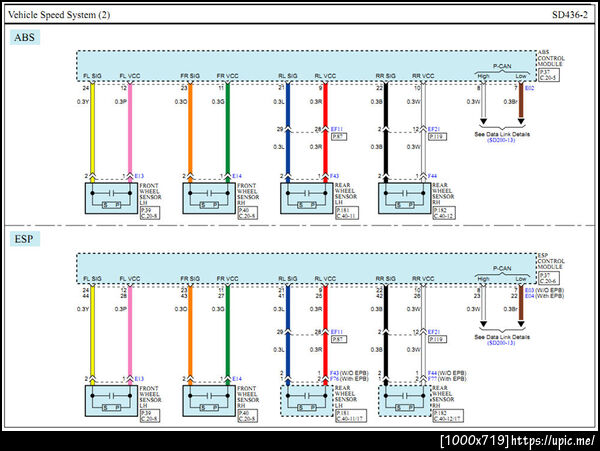Screen dimensions: 600x451
Task: Click the ESP section heading
Action: point(24,239)
